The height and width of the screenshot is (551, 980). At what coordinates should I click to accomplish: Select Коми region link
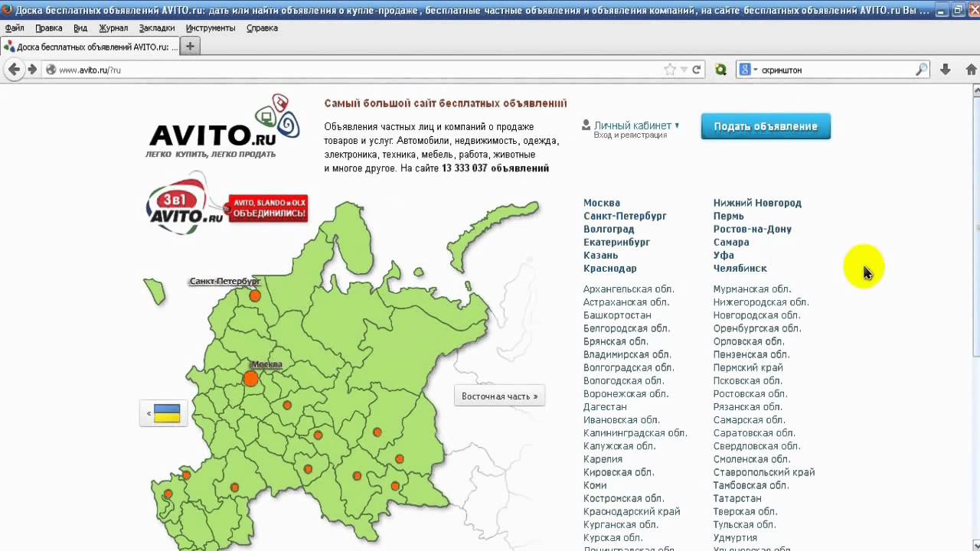[595, 484]
